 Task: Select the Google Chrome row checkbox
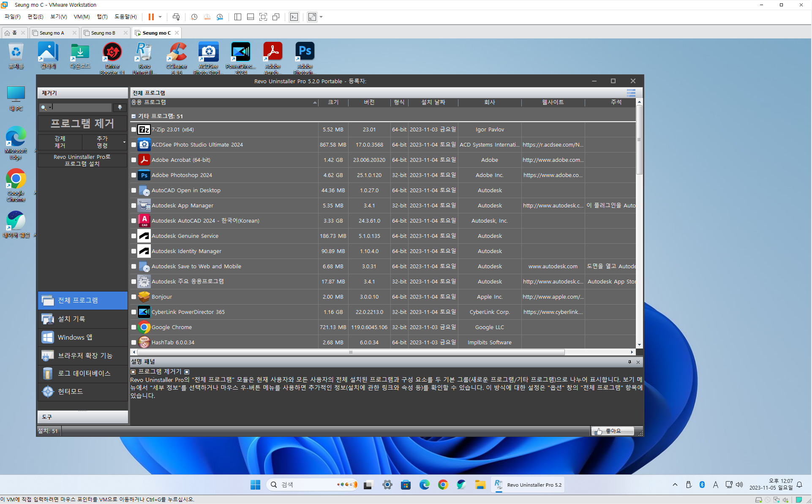pos(134,327)
